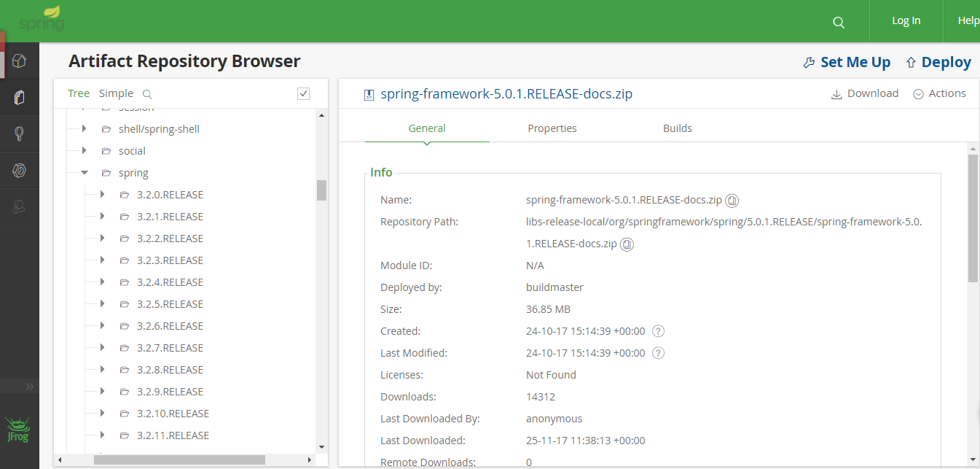Expand 3.2.7.RELEASE node
This screenshot has width=980, height=469.
(103, 347)
